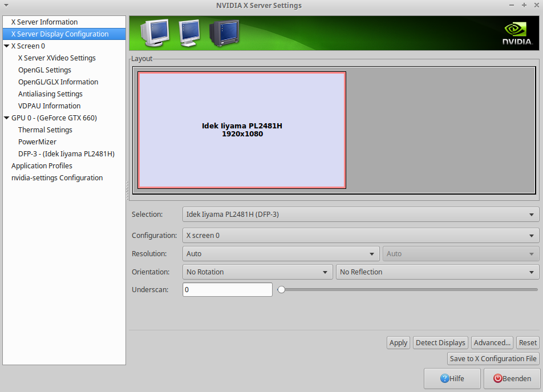Screen dimensions: 543x392
Task: Open PowerMizer page
Action: (x=37, y=142)
